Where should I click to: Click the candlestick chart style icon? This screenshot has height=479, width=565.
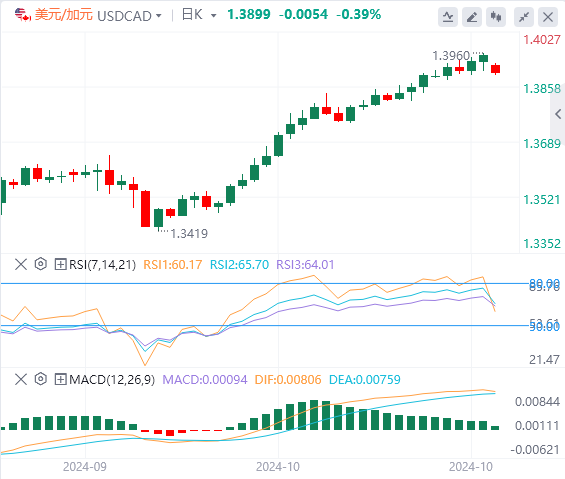coord(496,17)
